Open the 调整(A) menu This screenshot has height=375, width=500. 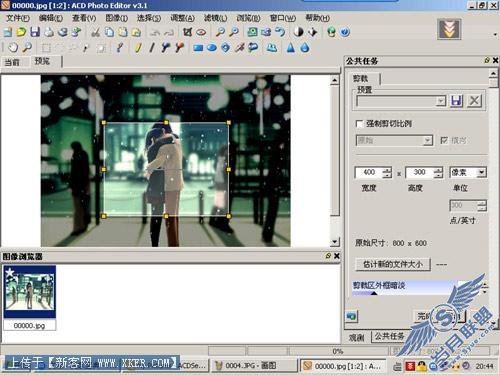pyautogui.click(x=182, y=18)
